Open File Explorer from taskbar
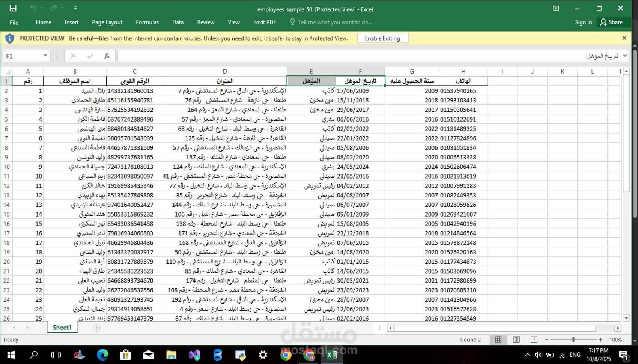The width and height of the screenshot is (638, 364). [x=171, y=355]
